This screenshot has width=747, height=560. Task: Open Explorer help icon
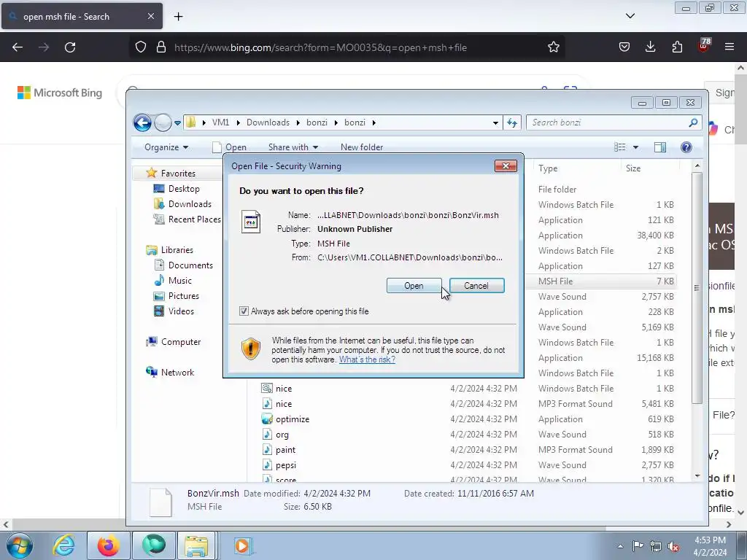[x=686, y=147]
